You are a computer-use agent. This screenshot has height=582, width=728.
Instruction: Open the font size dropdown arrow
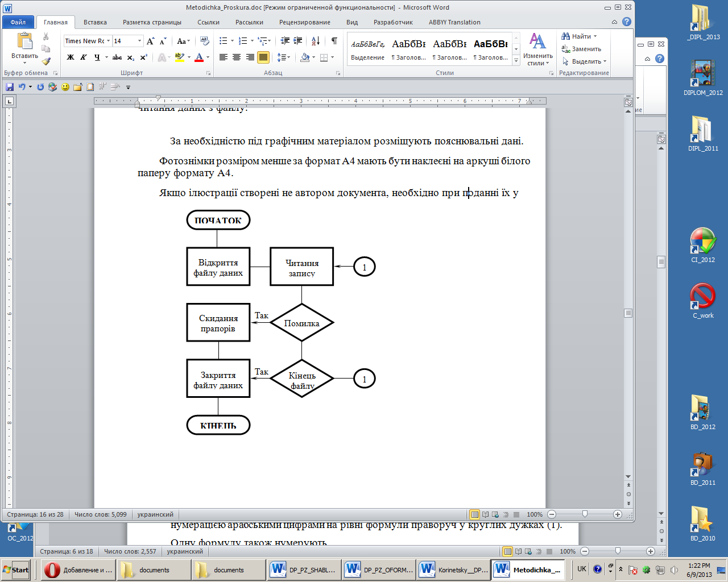pos(139,41)
